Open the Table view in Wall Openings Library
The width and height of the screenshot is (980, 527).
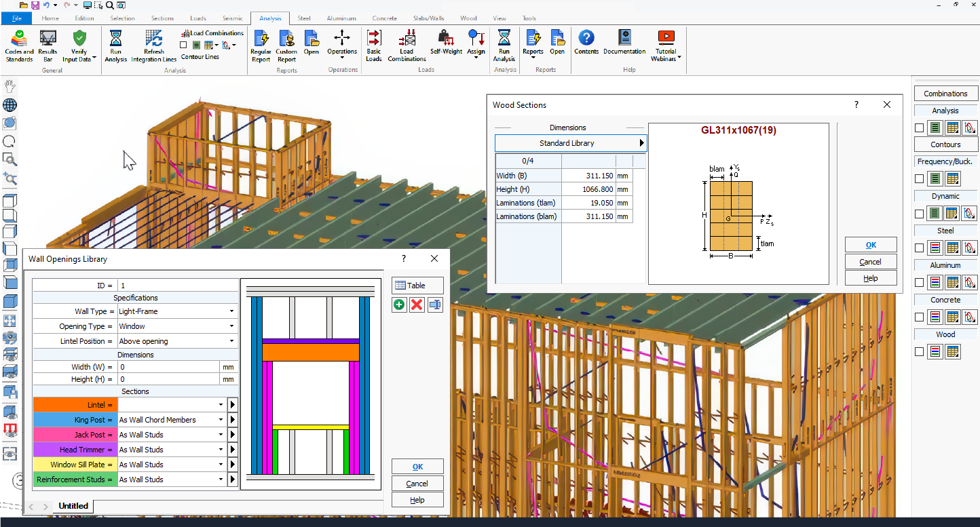[417, 286]
